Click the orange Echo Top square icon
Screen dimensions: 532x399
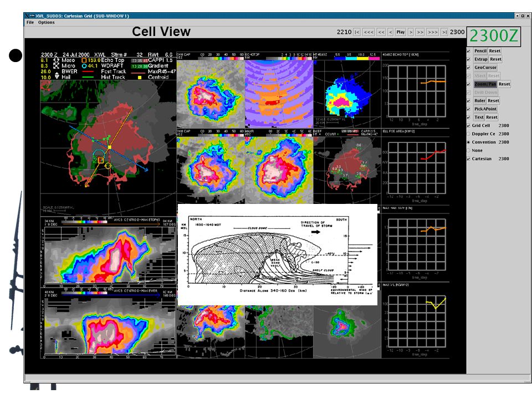[x=84, y=60]
